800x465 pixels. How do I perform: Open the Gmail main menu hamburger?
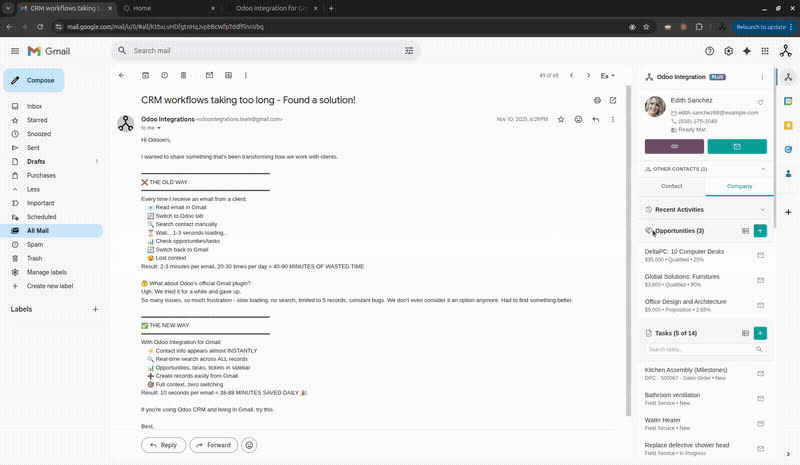tap(15, 51)
